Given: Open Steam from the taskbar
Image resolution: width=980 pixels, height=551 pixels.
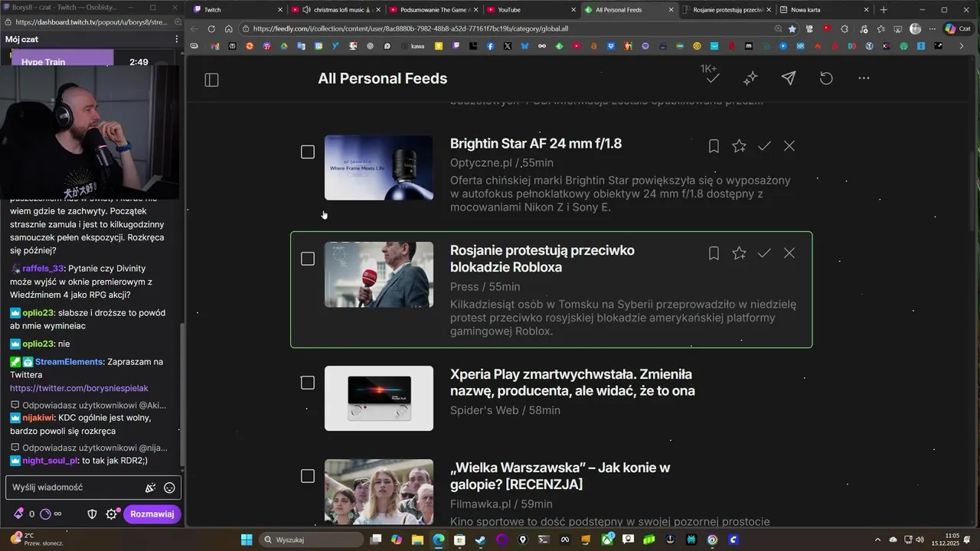Looking at the screenshot, I should tap(480, 540).
